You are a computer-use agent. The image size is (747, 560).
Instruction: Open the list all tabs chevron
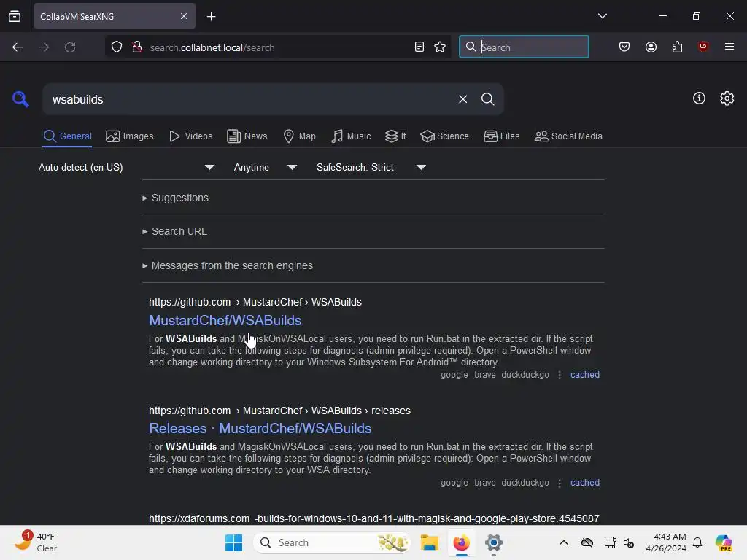pyautogui.click(x=603, y=16)
